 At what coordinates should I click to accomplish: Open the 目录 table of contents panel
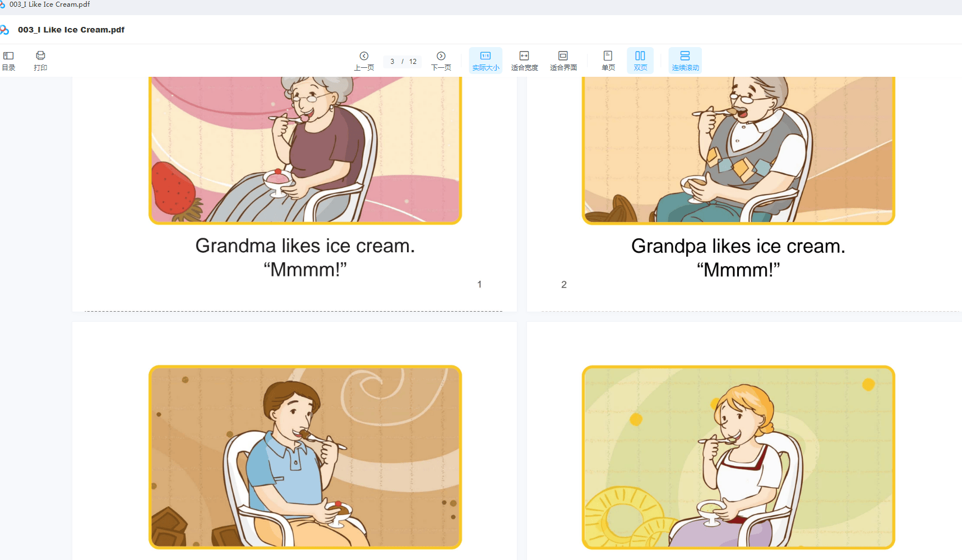tap(8, 61)
